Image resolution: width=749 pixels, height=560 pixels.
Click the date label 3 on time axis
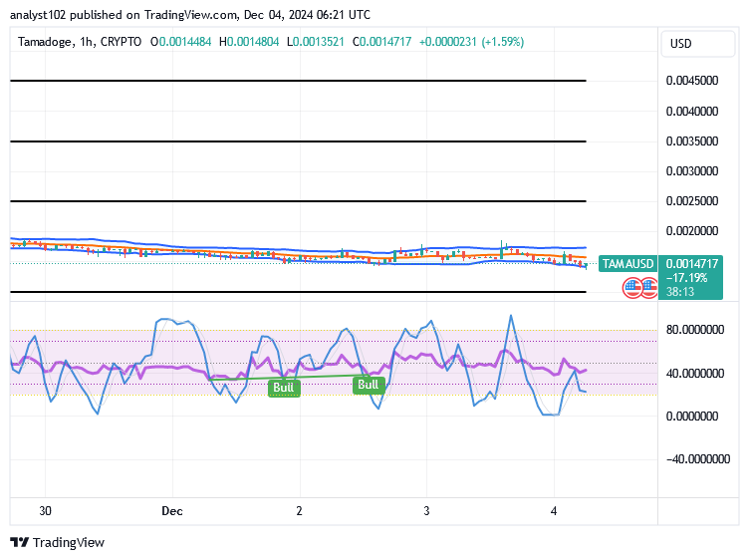(x=426, y=511)
